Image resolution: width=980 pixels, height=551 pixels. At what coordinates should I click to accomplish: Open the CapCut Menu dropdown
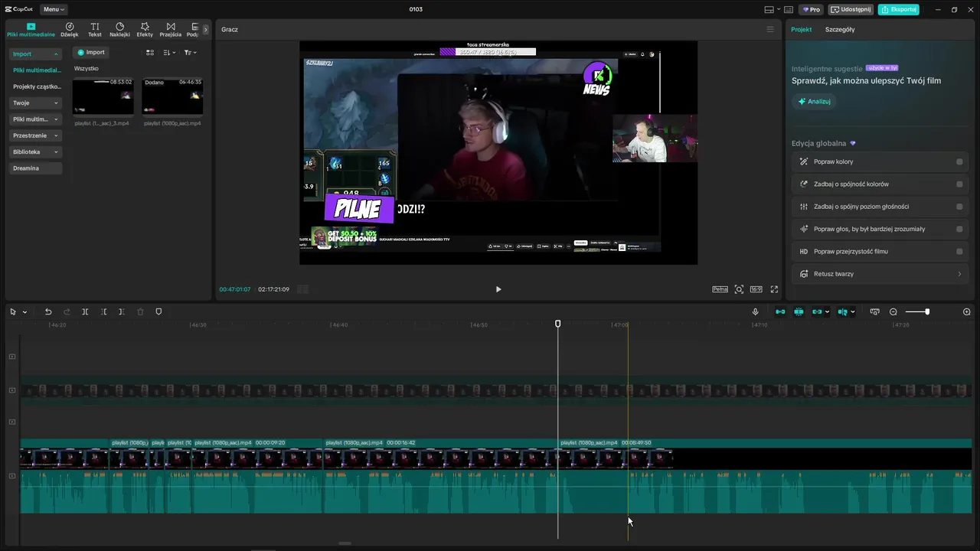pyautogui.click(x=54, y=9)
